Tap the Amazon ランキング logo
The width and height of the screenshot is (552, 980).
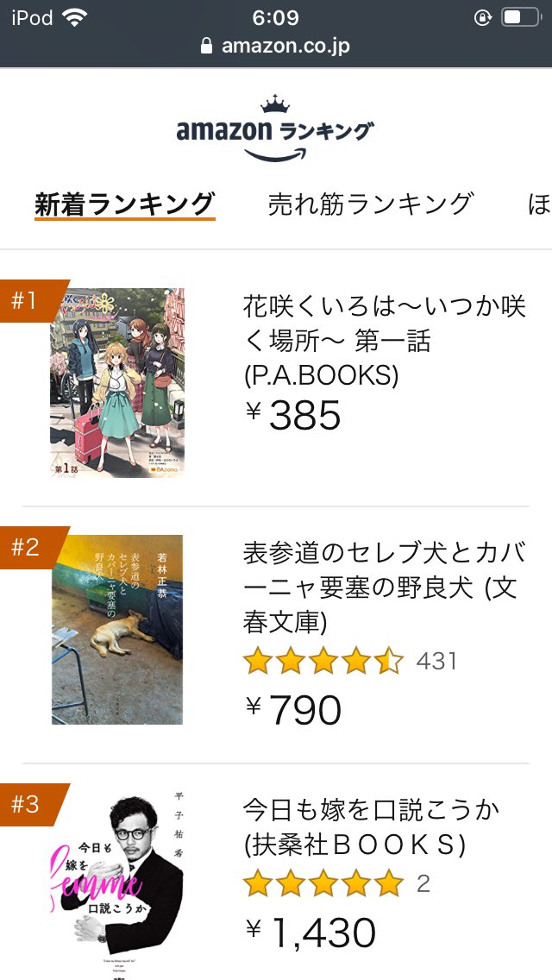click(275, 129)
